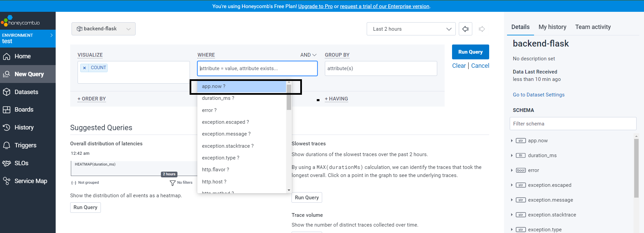Choose http.host ? suggestion

[242, 182]
